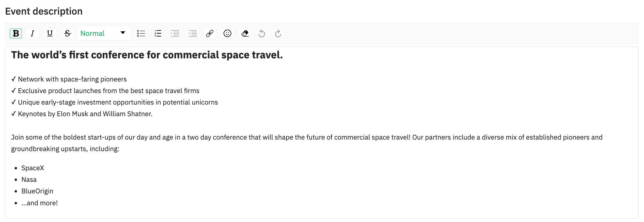Undo the last edit
The image size is (644, 222).
[x=261, y=33]
